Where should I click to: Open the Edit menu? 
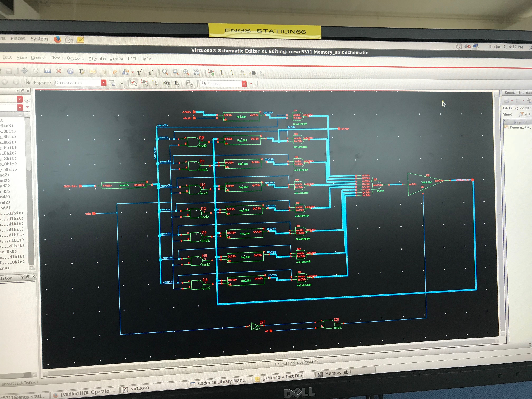tap(7, 57)
